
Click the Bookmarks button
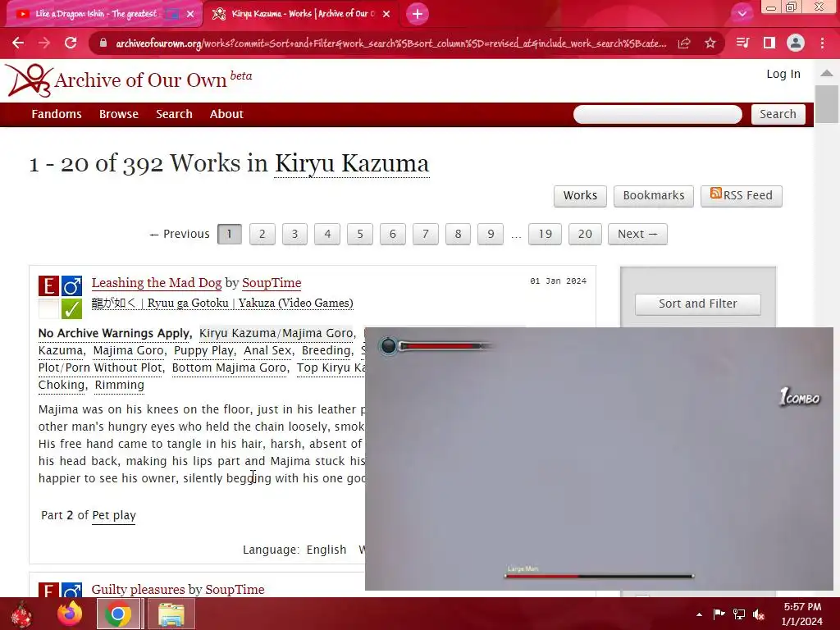click(654, 195)
